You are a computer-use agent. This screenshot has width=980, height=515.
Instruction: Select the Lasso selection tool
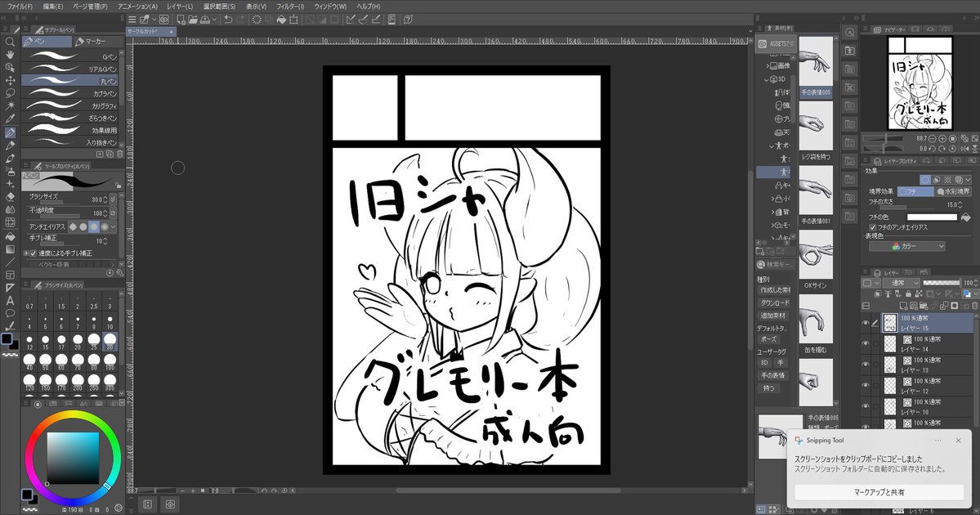(10, 93)
